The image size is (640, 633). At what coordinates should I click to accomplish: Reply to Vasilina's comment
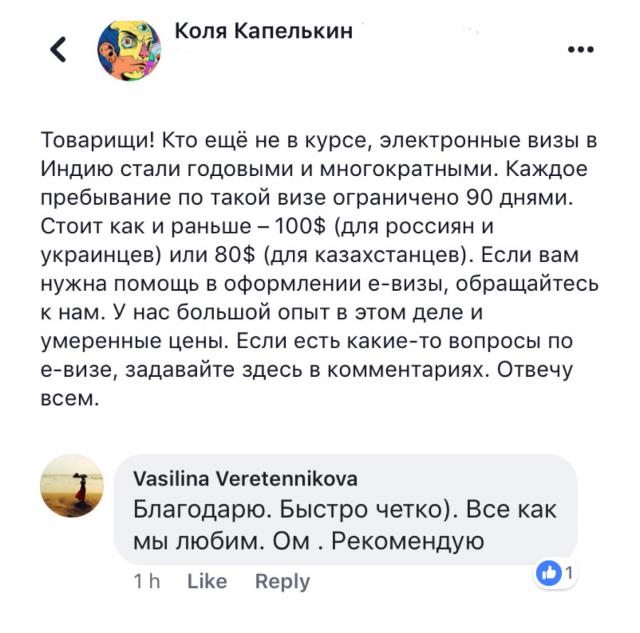(x=282, y=581)
